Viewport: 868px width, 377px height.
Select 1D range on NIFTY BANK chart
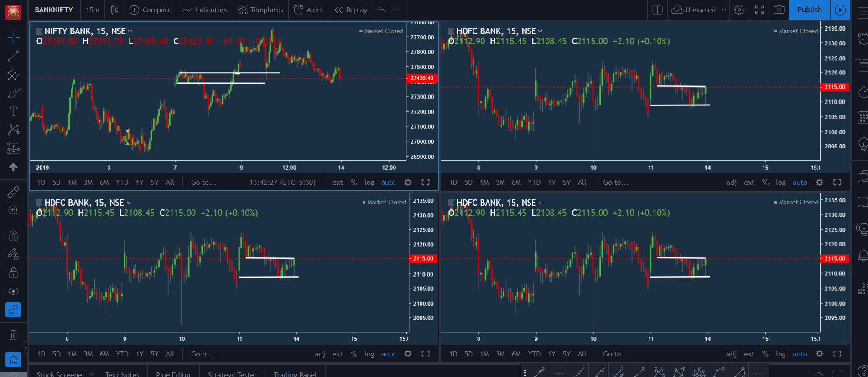(41, 183)
